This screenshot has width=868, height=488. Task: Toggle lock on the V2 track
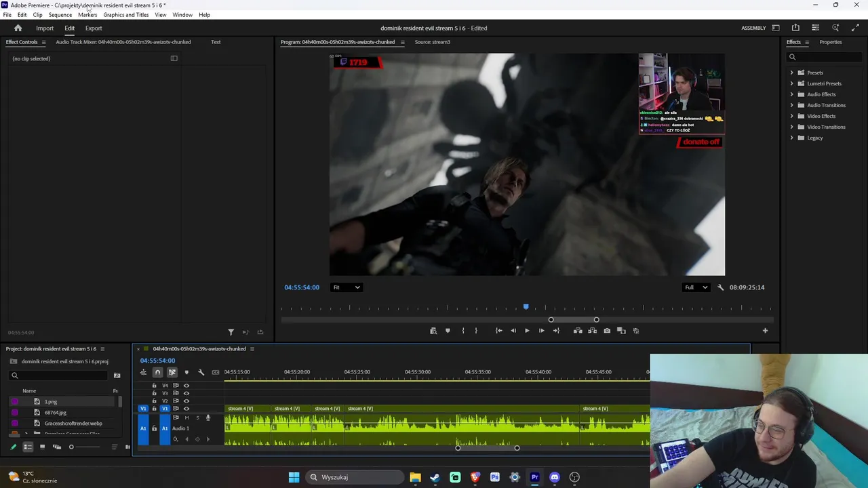click(154, 401)
